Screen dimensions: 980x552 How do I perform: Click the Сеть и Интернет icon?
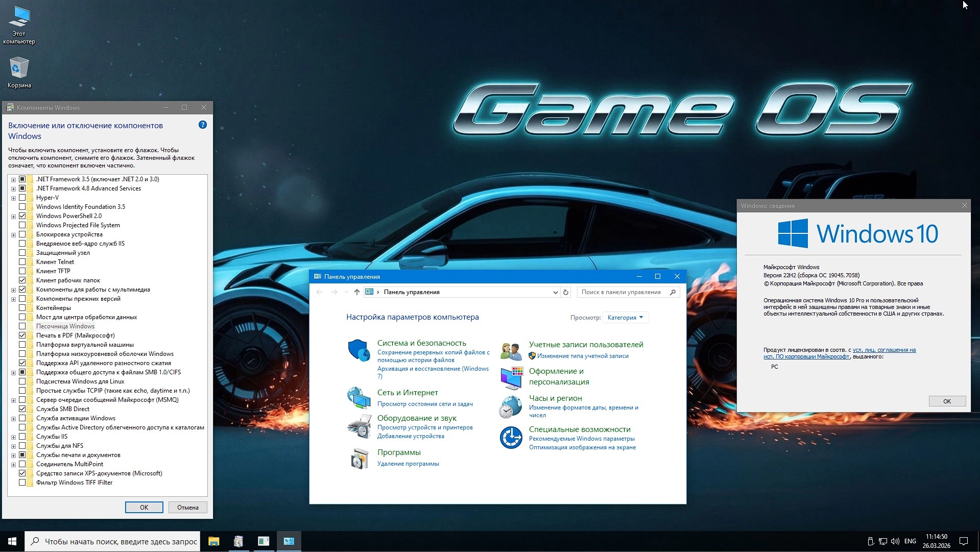click(x=358, y=398)
